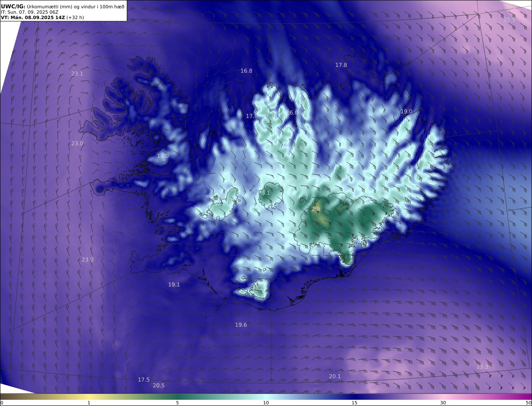Click the 17.5 value label on the map
The width and height of the screenshot is (532, 406).
[144, 380]
